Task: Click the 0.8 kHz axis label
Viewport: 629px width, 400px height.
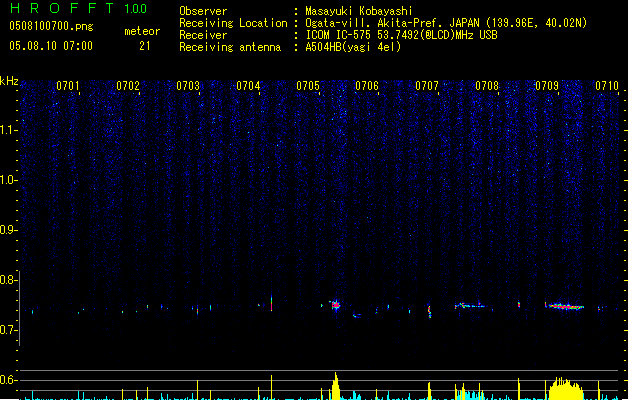Action: (x=9, y=280)
